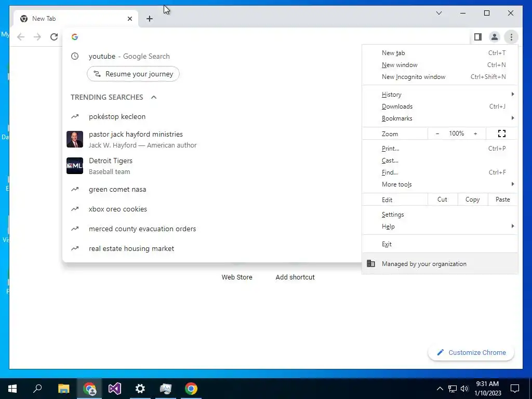Select New window menu item
The height and width of the screenshot is (399, 532).
click(x=440, y=64)
